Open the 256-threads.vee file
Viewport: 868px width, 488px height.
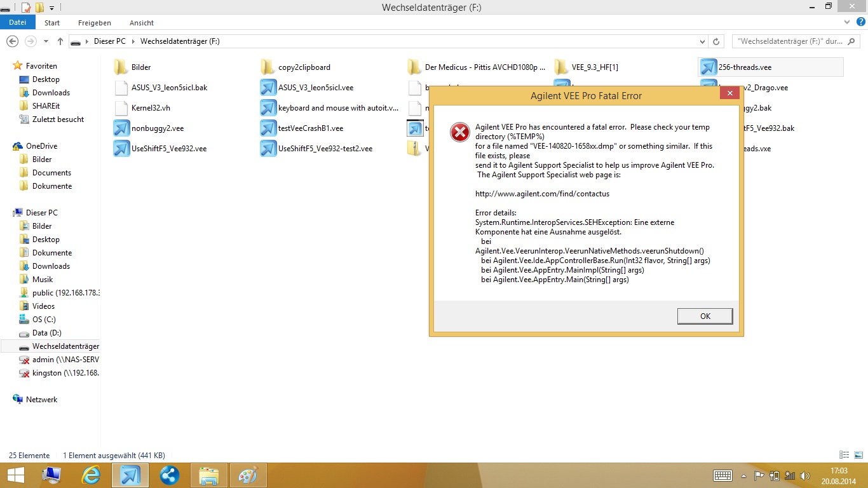(x=745, y=67)
